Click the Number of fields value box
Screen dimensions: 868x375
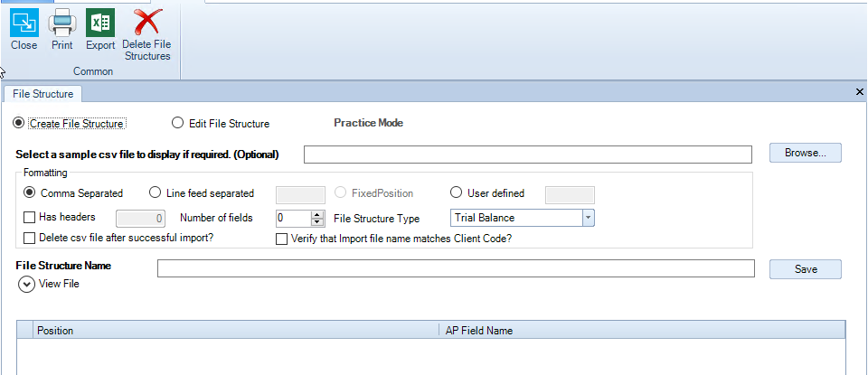tap(293, 218)
